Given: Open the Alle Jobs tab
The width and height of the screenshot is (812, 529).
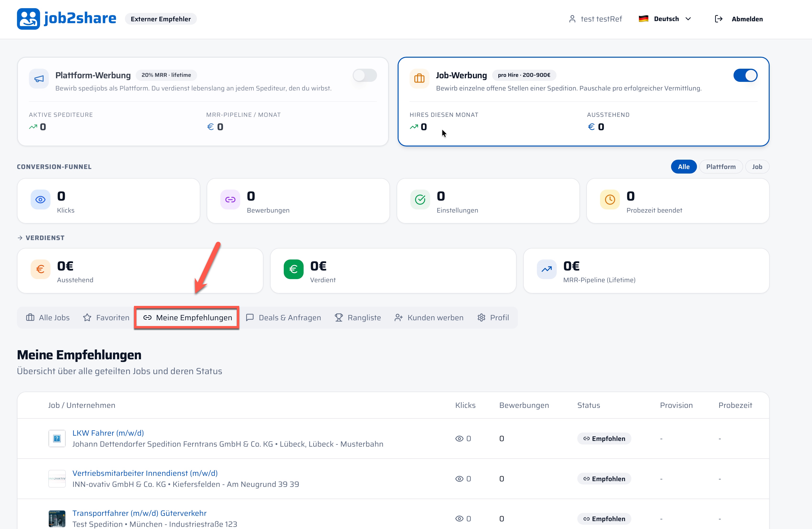Looking at the screenshot, I should pos(48,318).
